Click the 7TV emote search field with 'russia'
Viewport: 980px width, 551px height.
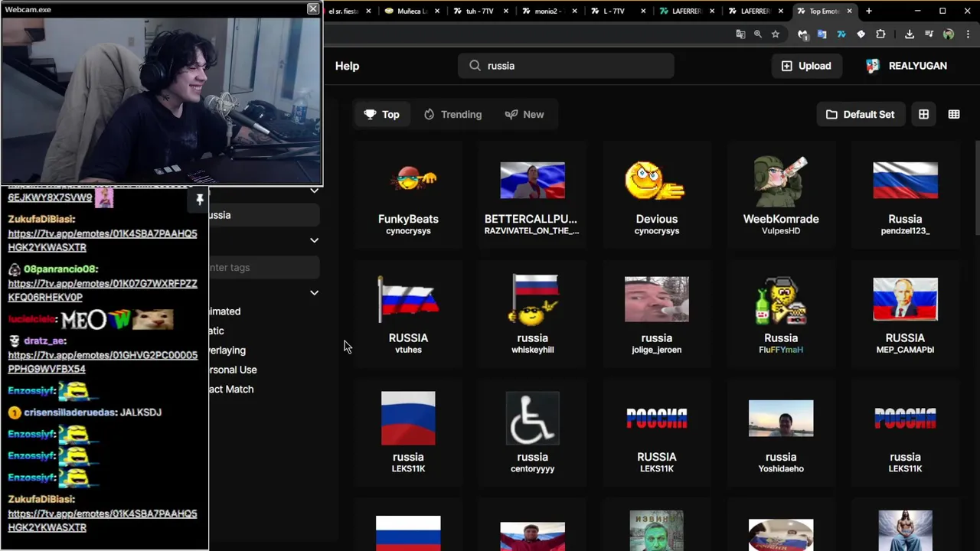[566, 66]
